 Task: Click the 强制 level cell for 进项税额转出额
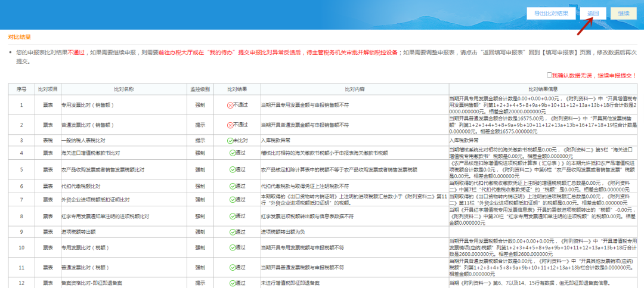click(x=200, y=232)
